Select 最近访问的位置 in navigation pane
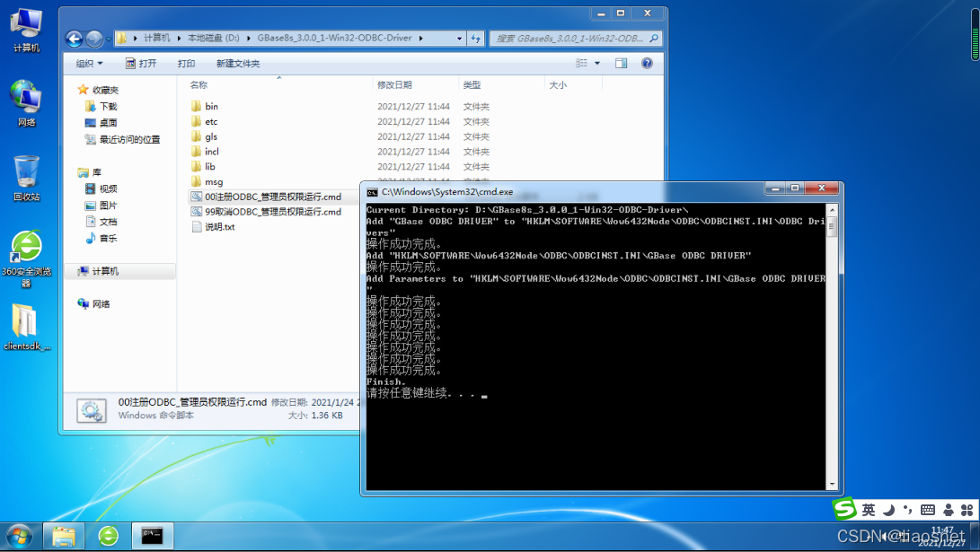 (122, 139)
